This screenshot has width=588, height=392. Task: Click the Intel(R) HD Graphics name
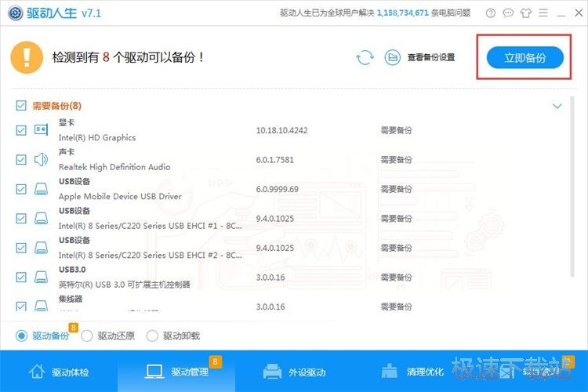pos(97,138)
